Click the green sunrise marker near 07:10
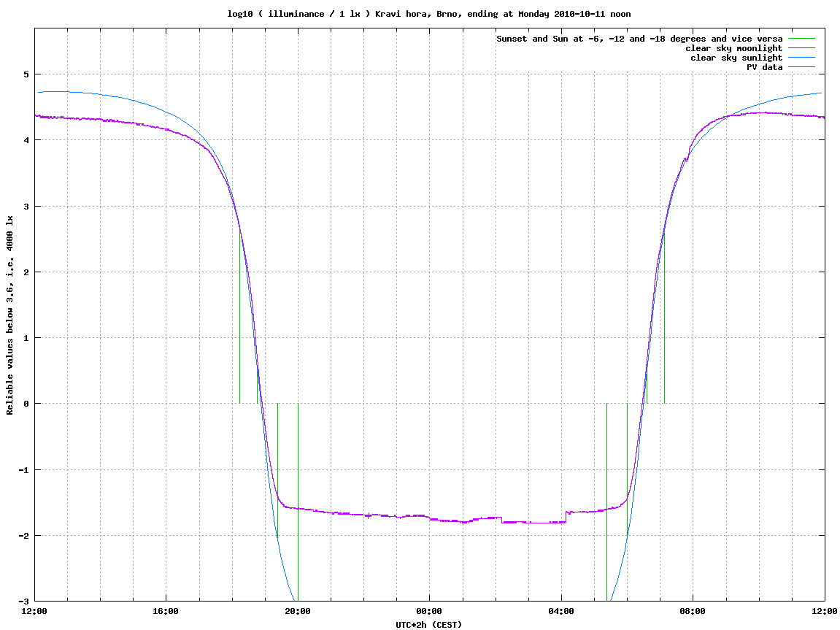Screen dimensions: 840x630 (x=664, y=316)
